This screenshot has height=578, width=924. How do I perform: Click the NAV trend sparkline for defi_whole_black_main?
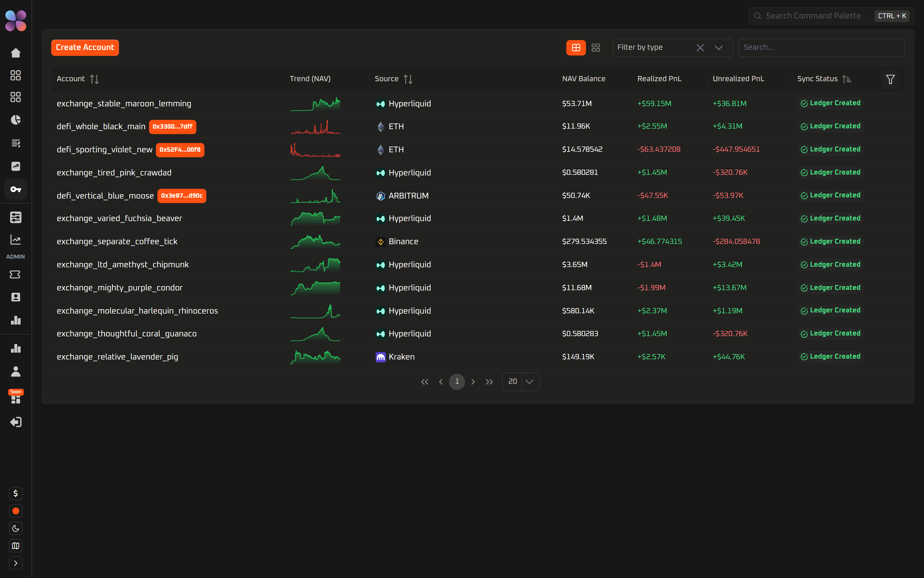pos(315,127)
